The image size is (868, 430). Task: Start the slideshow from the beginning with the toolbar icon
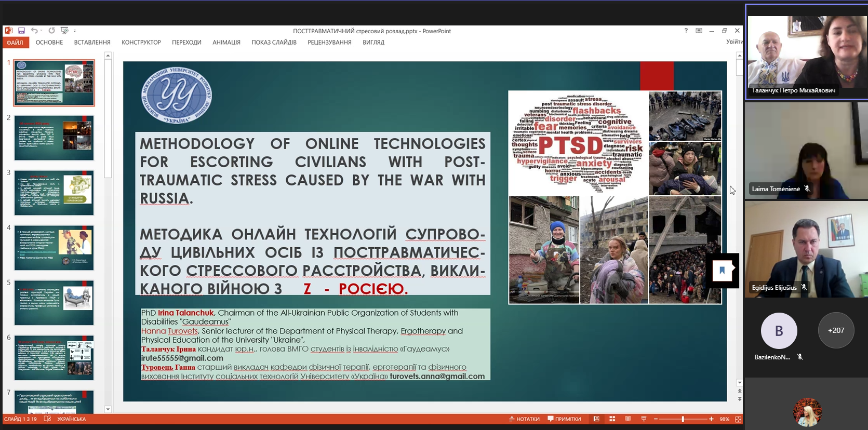click(64, 31)
